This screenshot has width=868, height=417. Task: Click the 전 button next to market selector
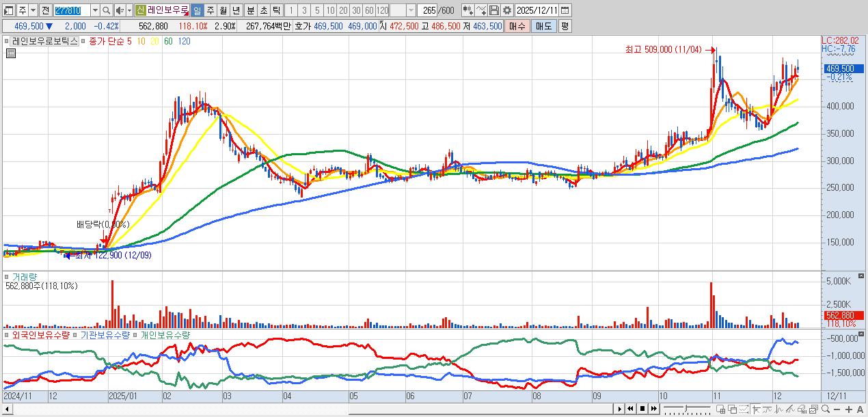coord(45,10)
